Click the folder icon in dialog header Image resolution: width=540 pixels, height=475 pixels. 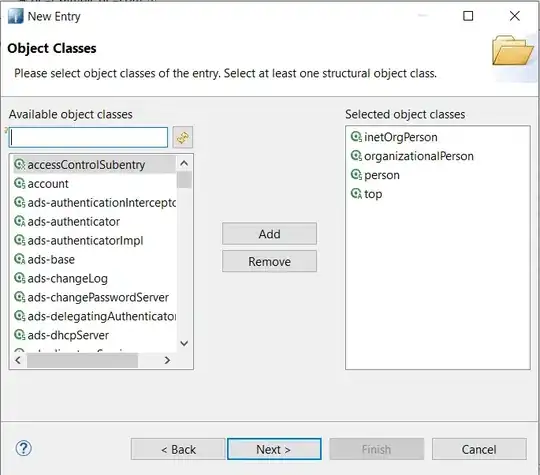tap(512, 51)
